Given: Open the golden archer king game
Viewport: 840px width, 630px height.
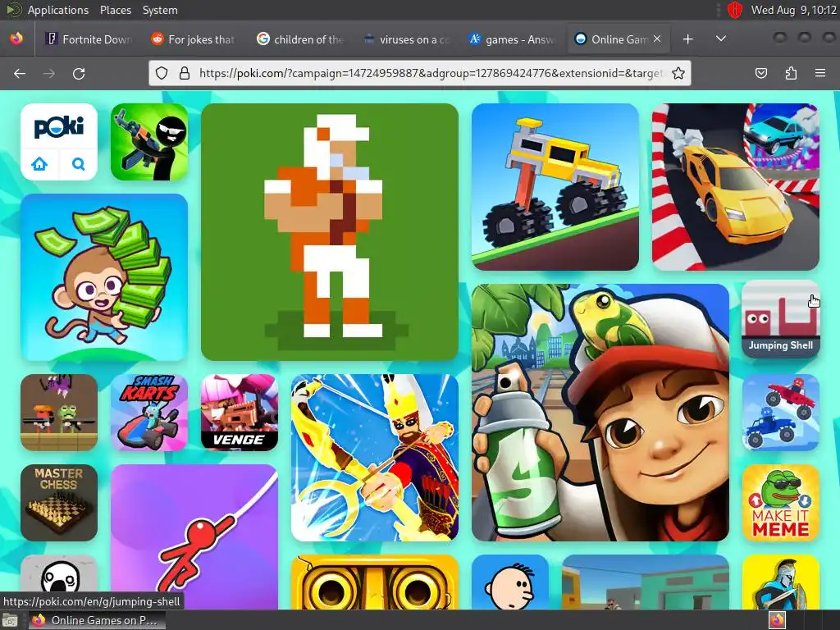Looking at the screenshot, I should click(374, 458).
